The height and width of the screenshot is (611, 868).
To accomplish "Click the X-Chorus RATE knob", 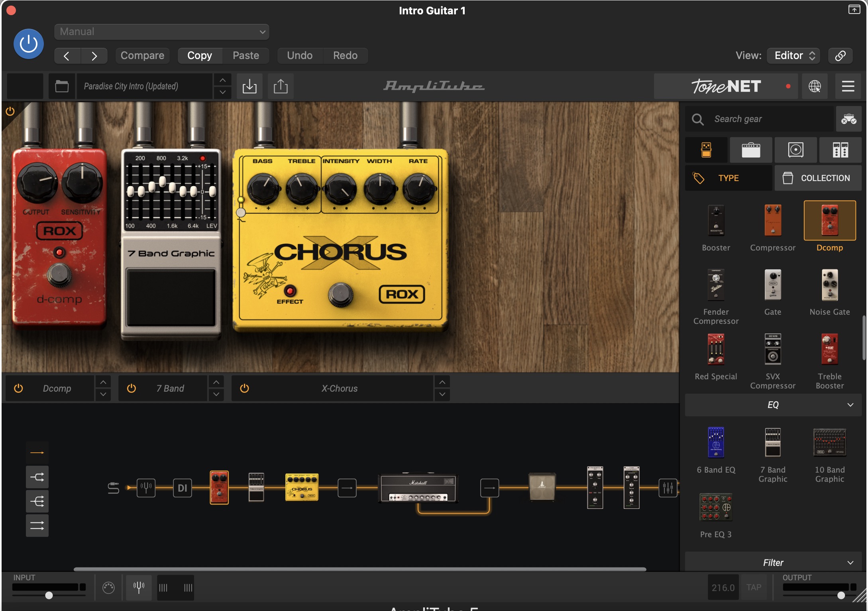I will point(418,189).
